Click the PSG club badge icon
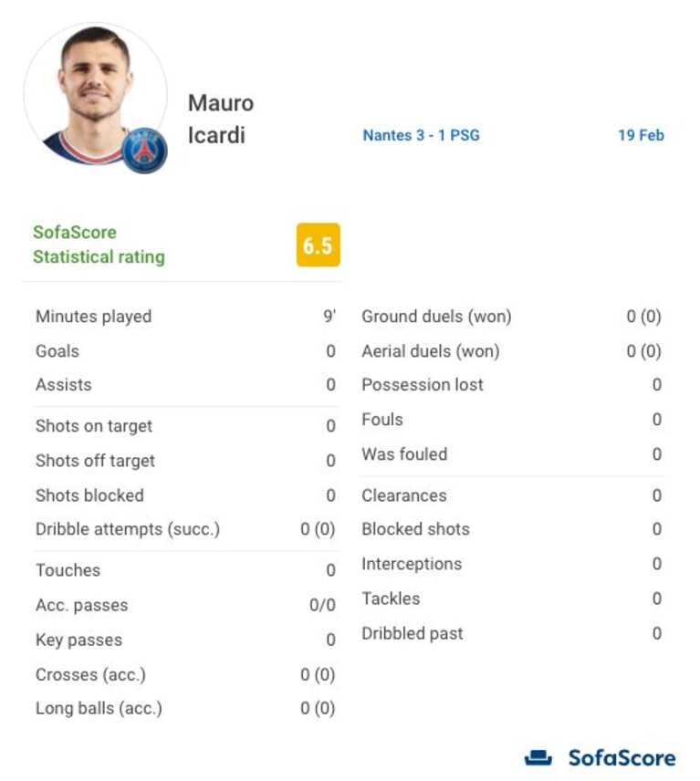 144,151
